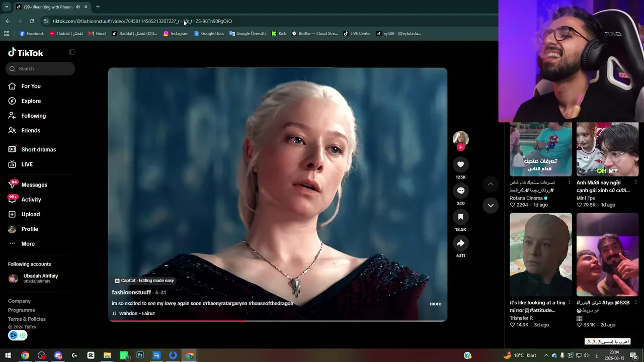Save the video with the bookmark icon
This screenshot has height=362, width=644.
tap(460, 217)
